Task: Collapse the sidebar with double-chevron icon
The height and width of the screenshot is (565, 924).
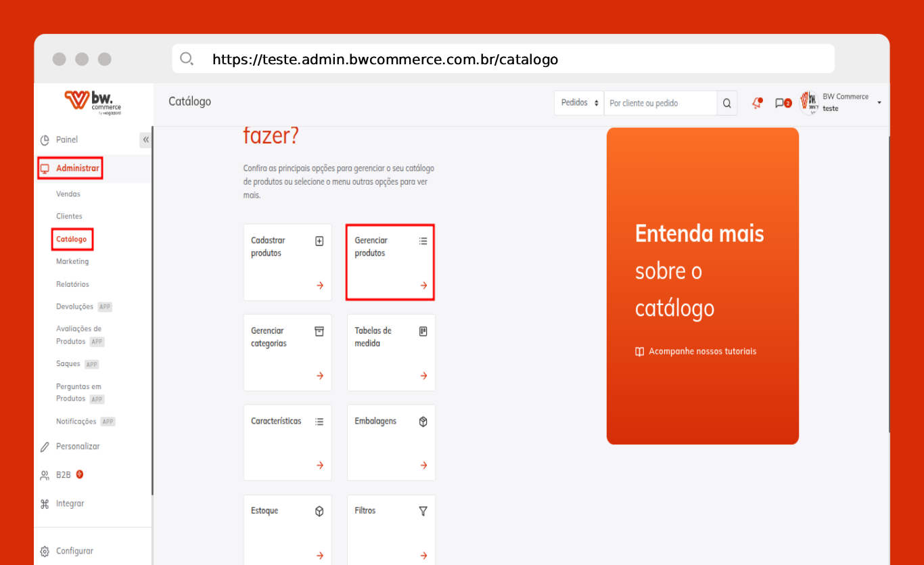Action: coord(145,139)
